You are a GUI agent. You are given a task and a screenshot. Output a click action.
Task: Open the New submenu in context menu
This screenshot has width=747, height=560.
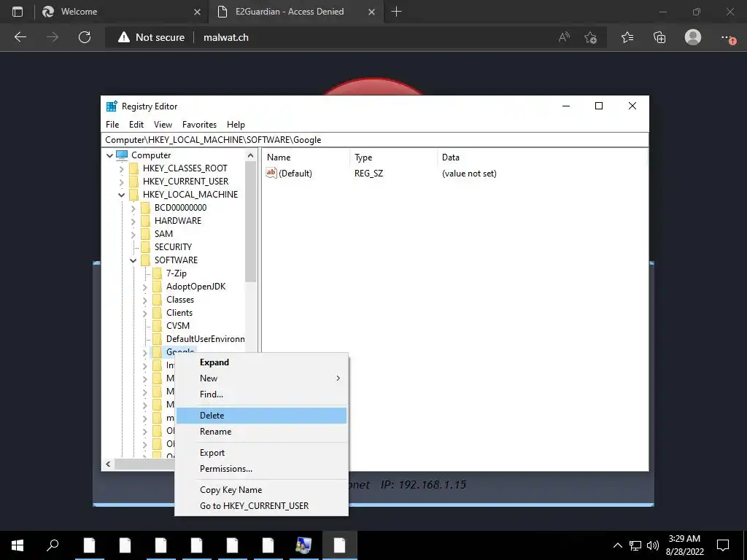tap(261, 378)
